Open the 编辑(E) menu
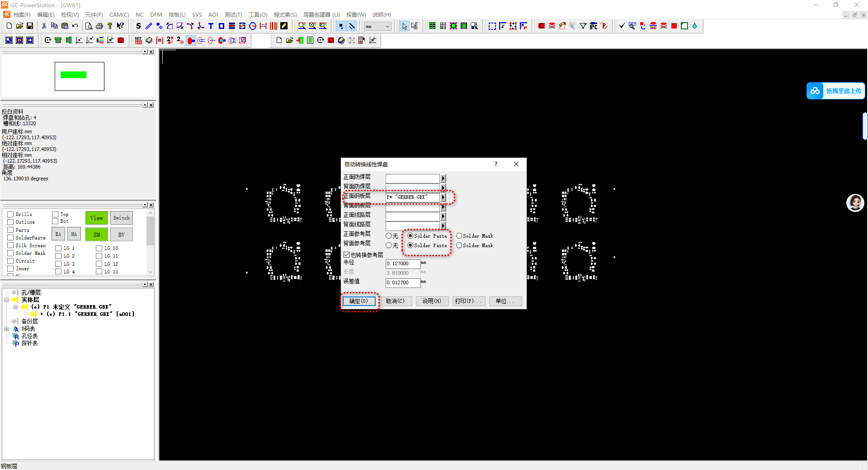 pyautogui.click(x=46, y=14)
